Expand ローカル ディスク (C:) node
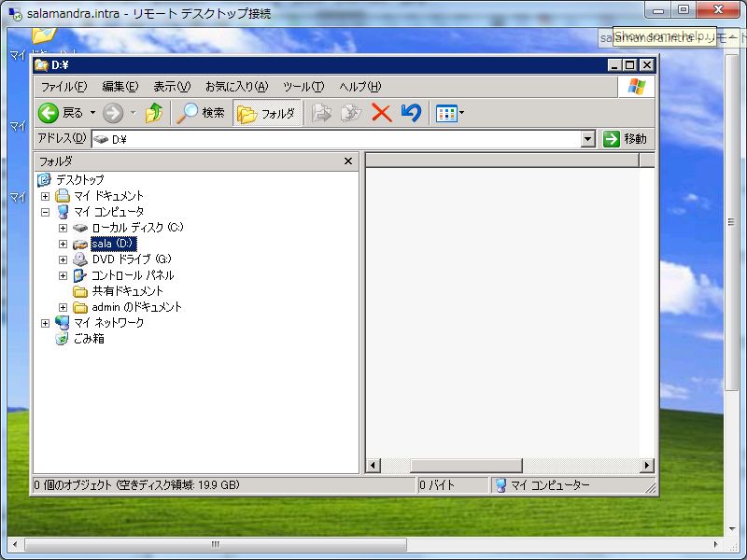Image resolution: width=747 pixels, height=560 pixels. click(x=63, y=228)
